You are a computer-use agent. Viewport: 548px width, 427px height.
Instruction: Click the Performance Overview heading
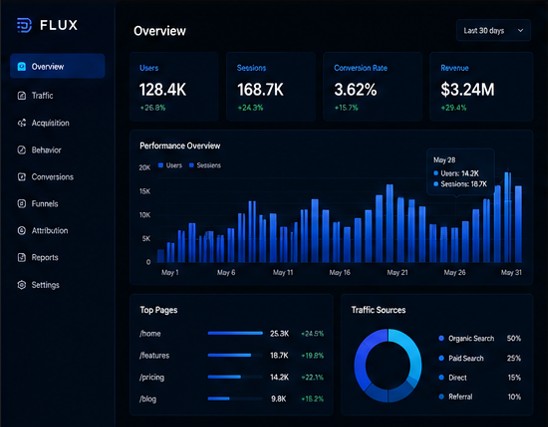[x=180, y=146]
